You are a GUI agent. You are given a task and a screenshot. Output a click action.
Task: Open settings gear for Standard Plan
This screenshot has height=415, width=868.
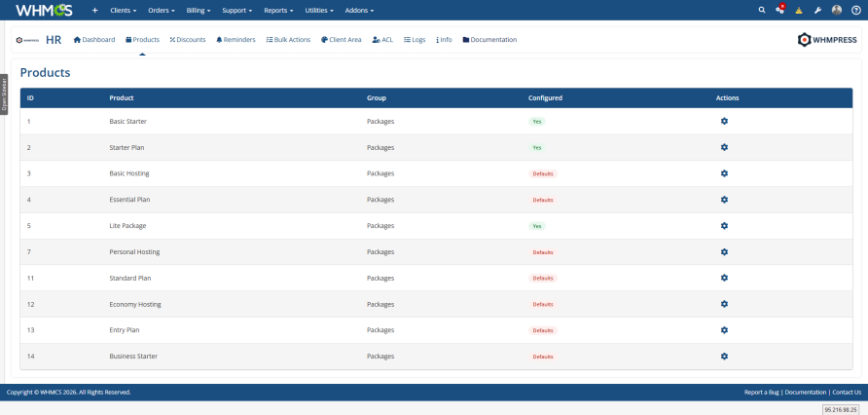pyautogui.click(x=724, y=278)
